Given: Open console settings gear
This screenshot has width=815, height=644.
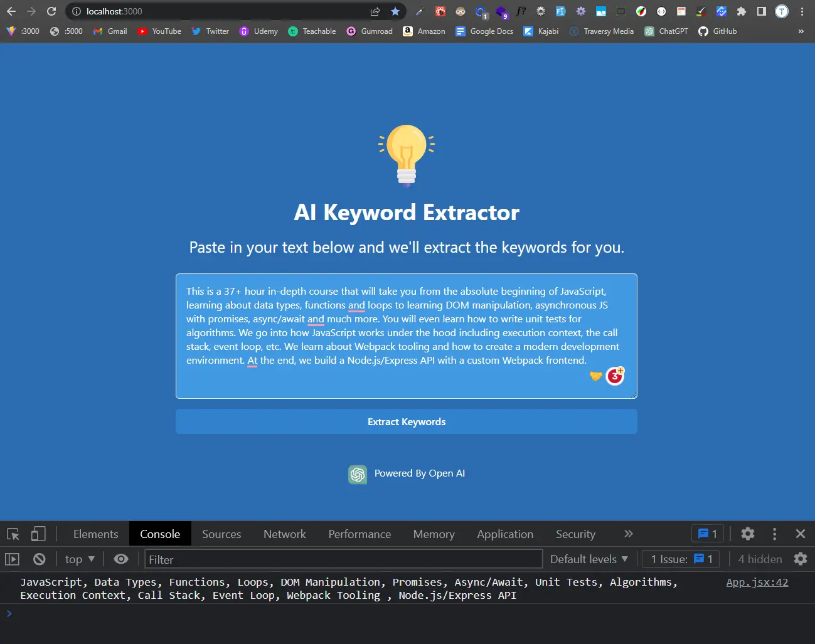Looking at the screenshot, I should pyautogui.click(x=801, y=559).
